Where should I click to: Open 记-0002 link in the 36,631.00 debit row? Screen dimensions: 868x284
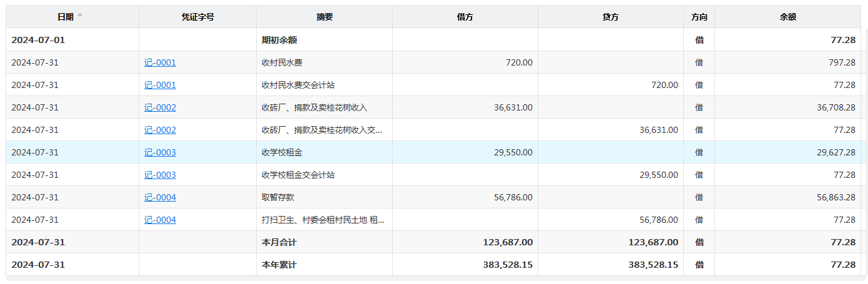[x=160, y=107]
